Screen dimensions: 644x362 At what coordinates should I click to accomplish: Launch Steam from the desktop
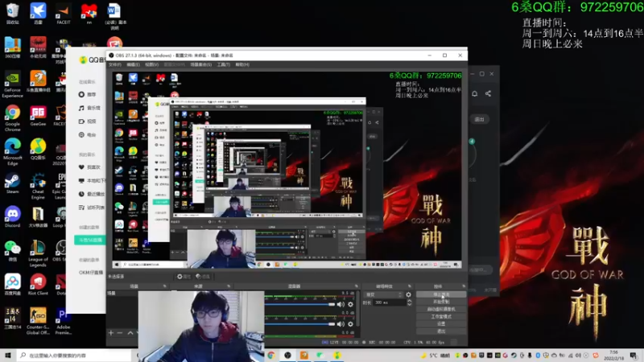tap(12, 183)
